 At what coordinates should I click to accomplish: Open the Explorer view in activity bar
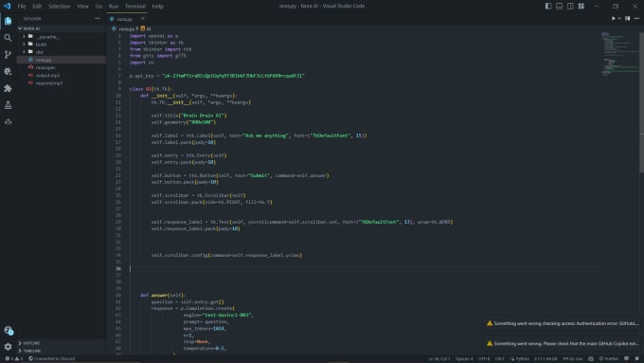coord(8,21)
